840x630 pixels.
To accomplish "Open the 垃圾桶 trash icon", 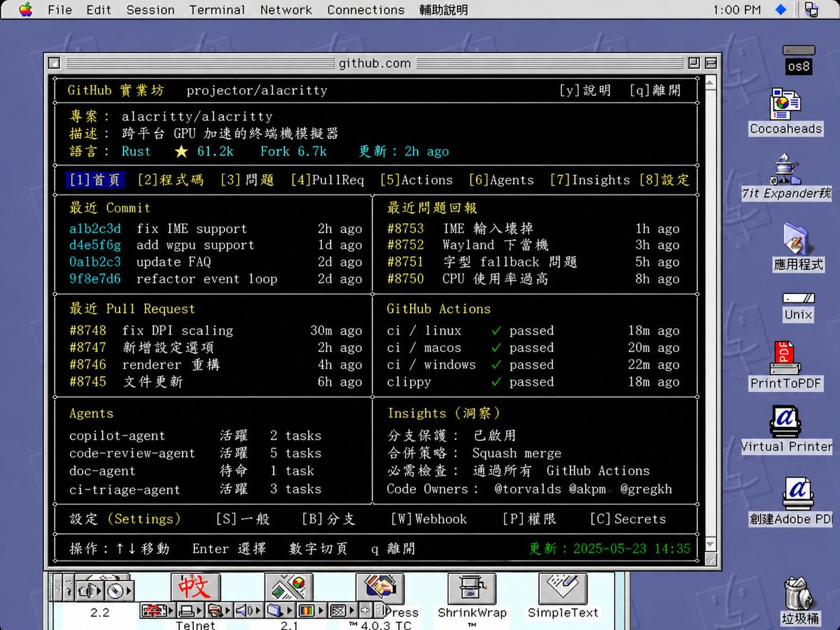I will (x=799, y=599).
